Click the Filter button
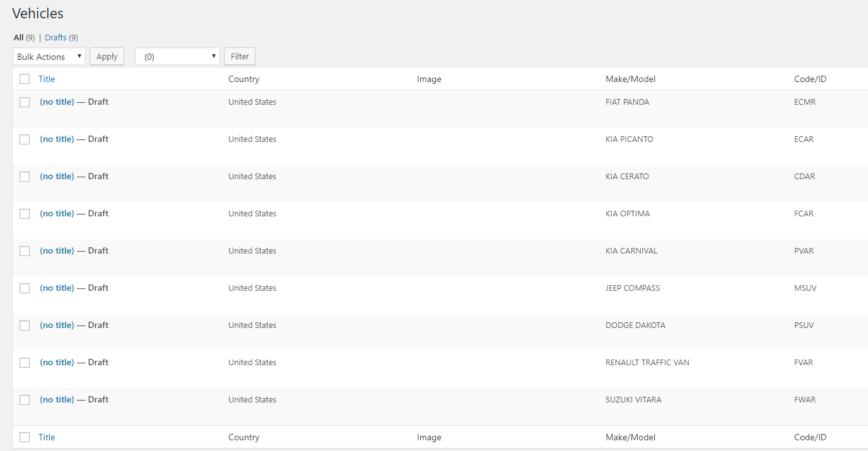868x451 pixels. pos(240,56)
